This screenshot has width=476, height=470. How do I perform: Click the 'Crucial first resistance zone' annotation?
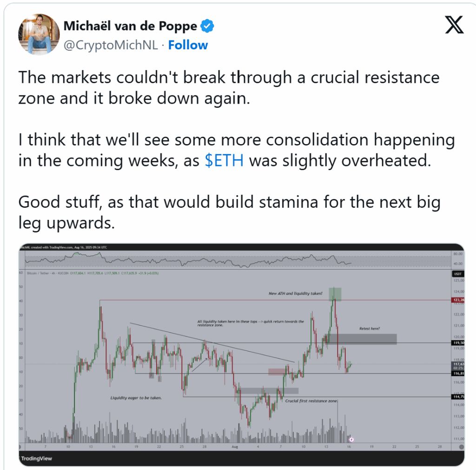[311, 401]
